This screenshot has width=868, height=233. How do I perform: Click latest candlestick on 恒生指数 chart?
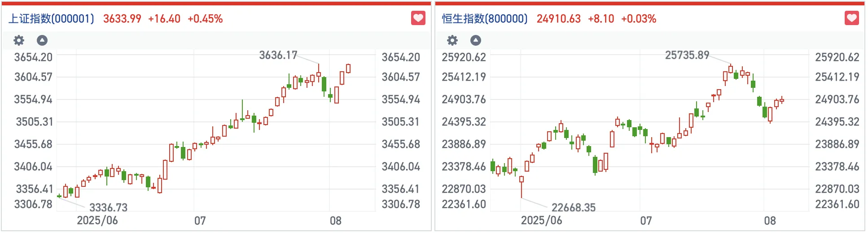(782, 100)
